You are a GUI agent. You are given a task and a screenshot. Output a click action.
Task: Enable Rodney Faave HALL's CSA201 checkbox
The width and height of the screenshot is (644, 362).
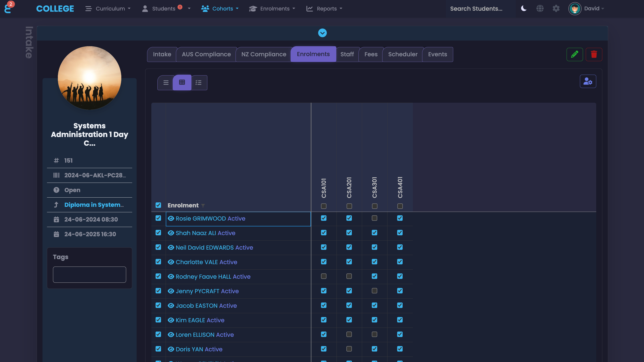coord(349,276)
